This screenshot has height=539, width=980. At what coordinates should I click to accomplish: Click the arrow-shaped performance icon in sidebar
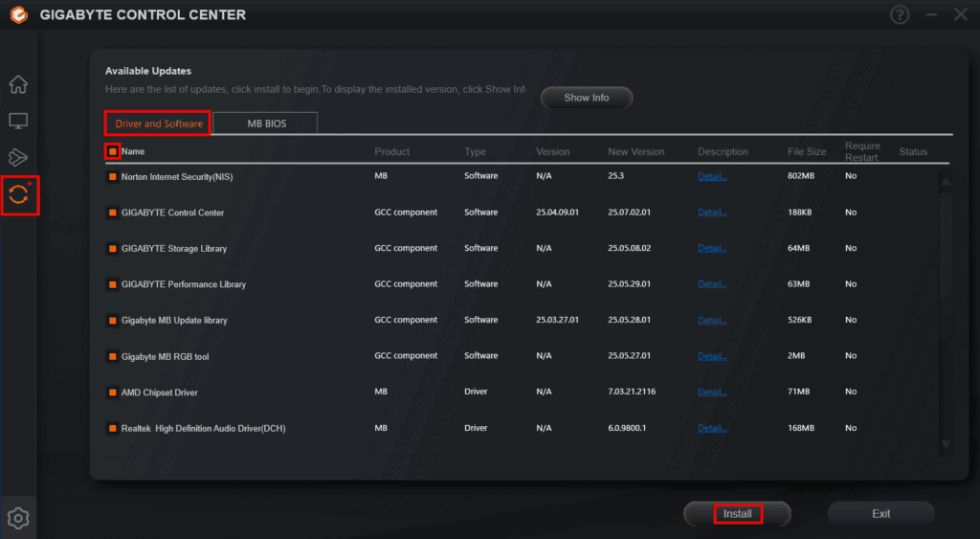pos(18,158)
